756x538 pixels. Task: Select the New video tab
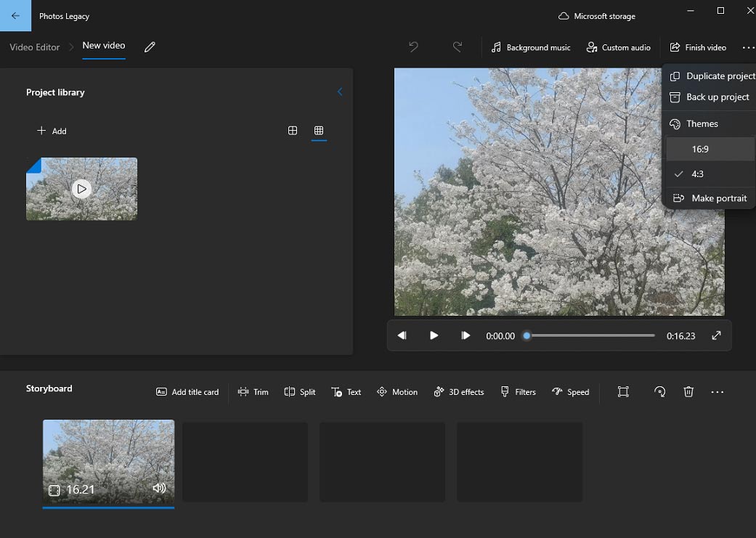point(104,45)
